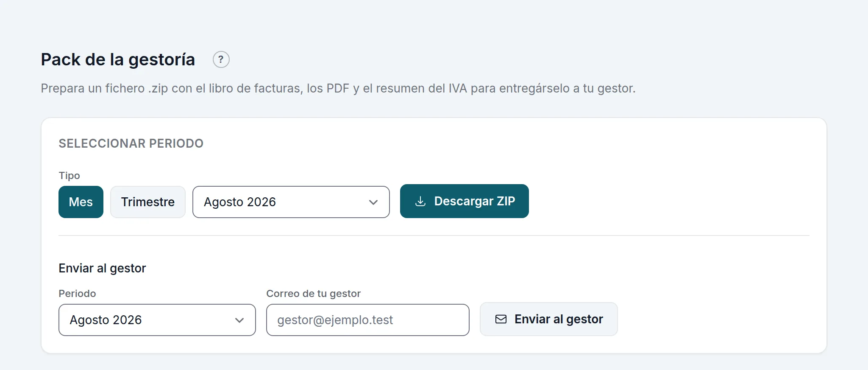The height and width of the screenshot is (370, 868).
Task: Click the Enviar al gestor button
Action: point(549,319)
